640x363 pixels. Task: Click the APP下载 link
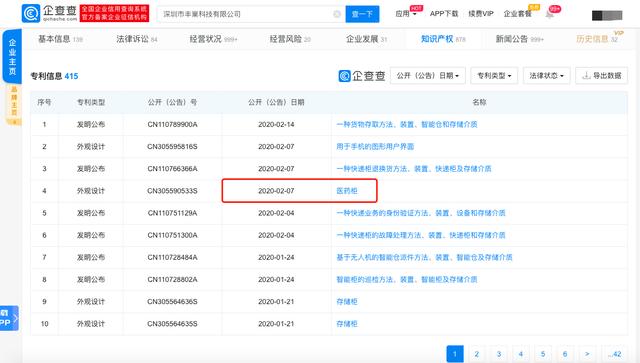coord(444,13)
